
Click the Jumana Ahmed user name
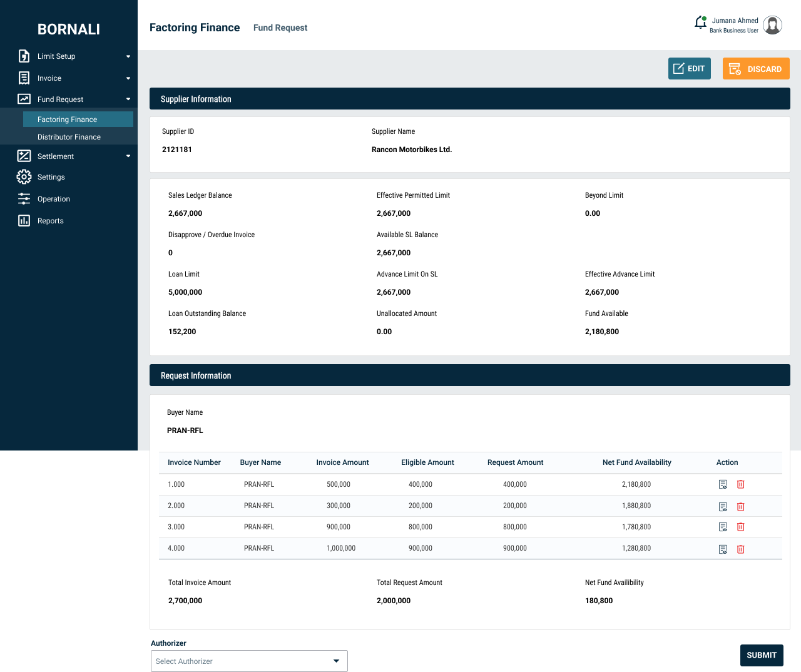pyautogui.click(x=735, y=21)
